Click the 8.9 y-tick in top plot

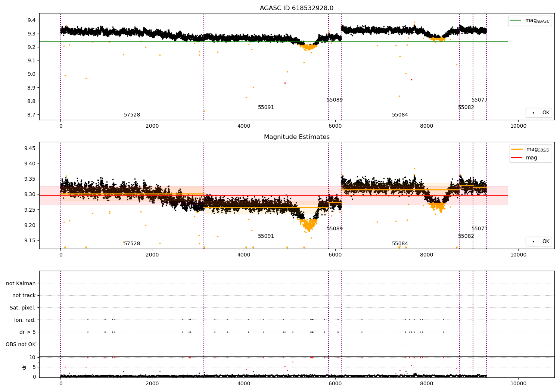coord(32,88)
